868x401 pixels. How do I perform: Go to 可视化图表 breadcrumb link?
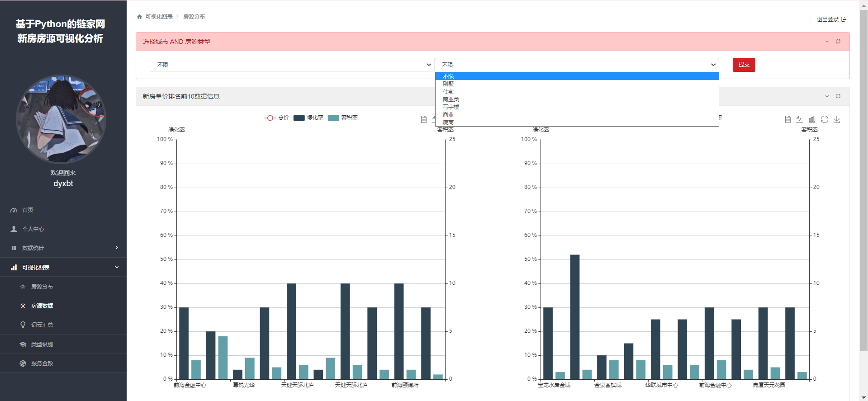pos(159,17)
